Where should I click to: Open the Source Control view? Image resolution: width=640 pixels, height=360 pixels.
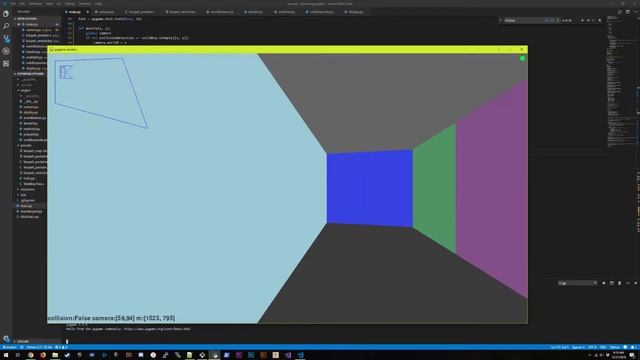(x=6, y=39)
